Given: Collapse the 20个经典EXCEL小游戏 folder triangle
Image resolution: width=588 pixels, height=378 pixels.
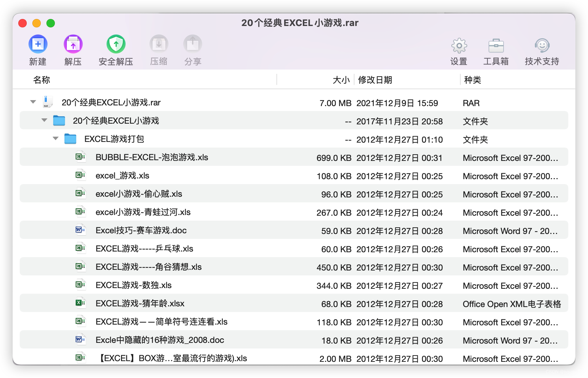Looking at the screenshot, I should click(44, 120).
